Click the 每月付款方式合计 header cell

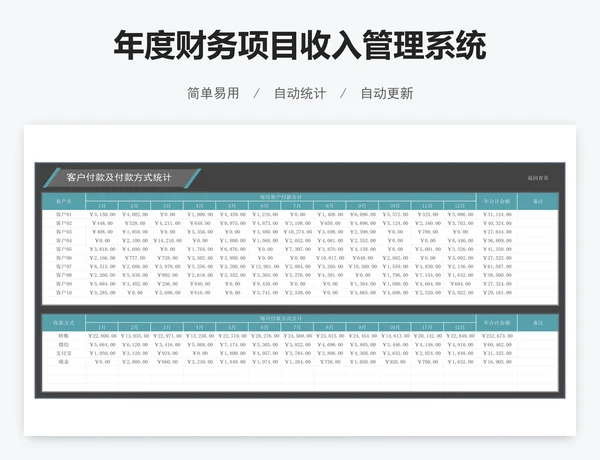coord(281,318)
